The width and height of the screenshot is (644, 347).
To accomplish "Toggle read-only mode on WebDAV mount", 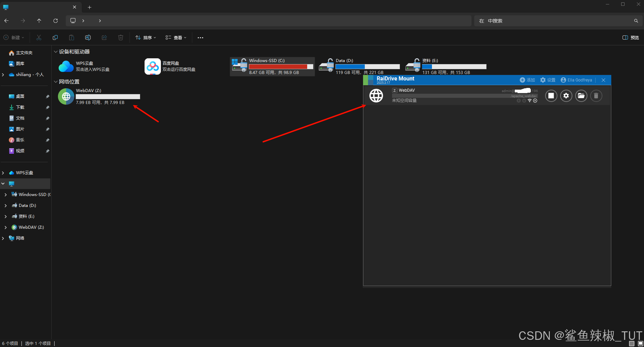I will 519,101.
